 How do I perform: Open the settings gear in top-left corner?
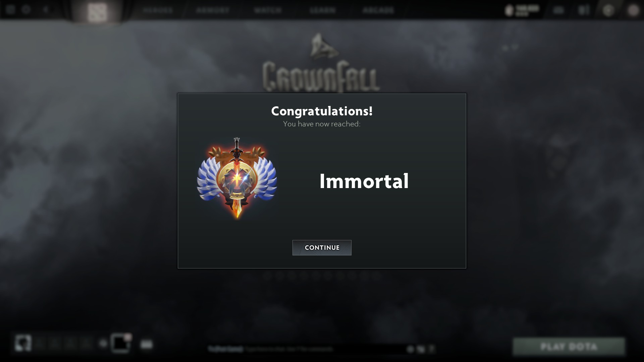(26, 9)
